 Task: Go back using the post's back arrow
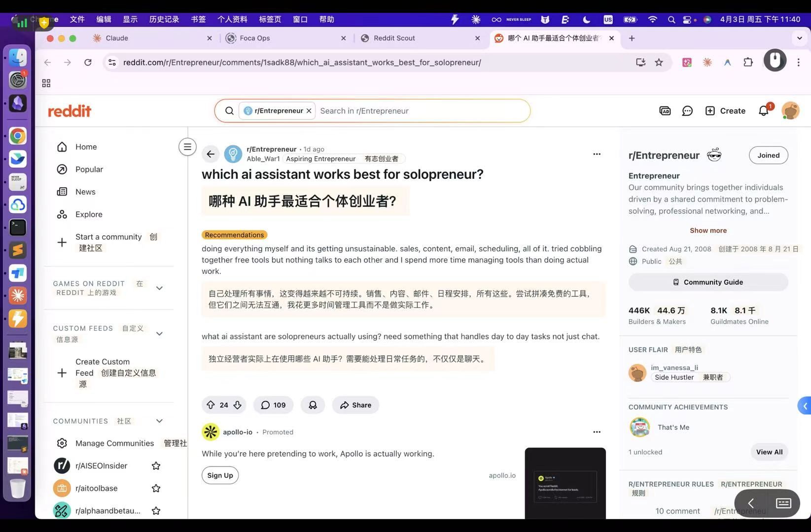coord(211,154)
